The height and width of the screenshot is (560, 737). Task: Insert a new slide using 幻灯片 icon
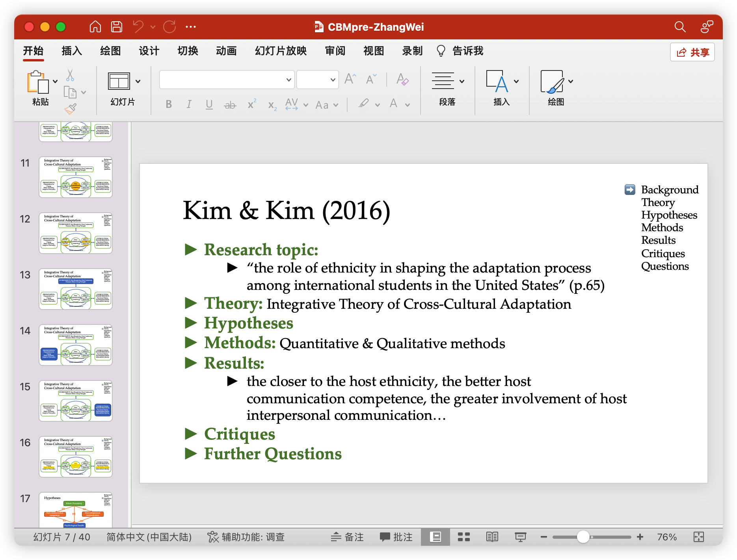pyautogui.click(x=119, y=82)
